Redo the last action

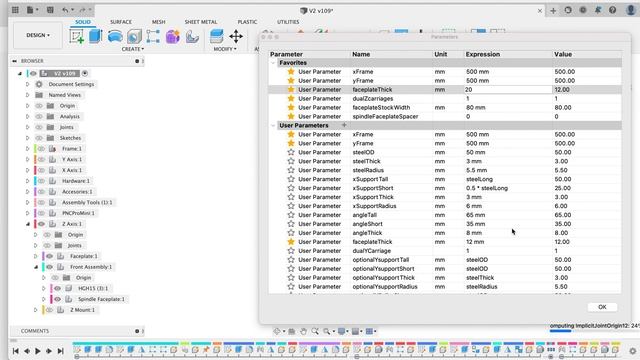pos(83,10)
